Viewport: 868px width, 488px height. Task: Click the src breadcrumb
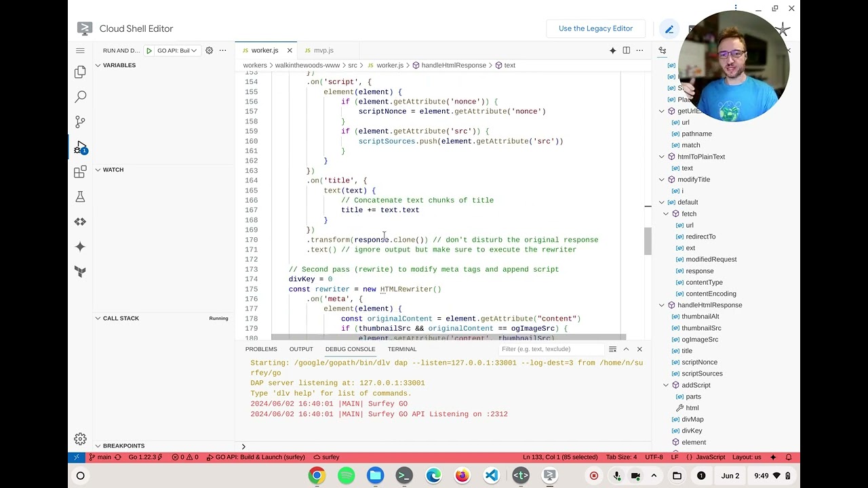click(x=353, y=65)
